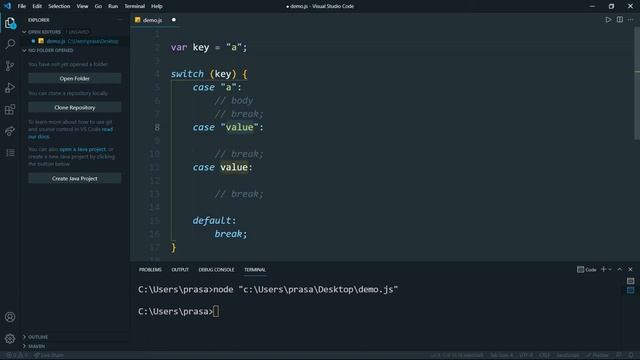Expand the Outline section
Image resolution: width=640 pixels, height=360 pixels.
[x=24, y=337]
